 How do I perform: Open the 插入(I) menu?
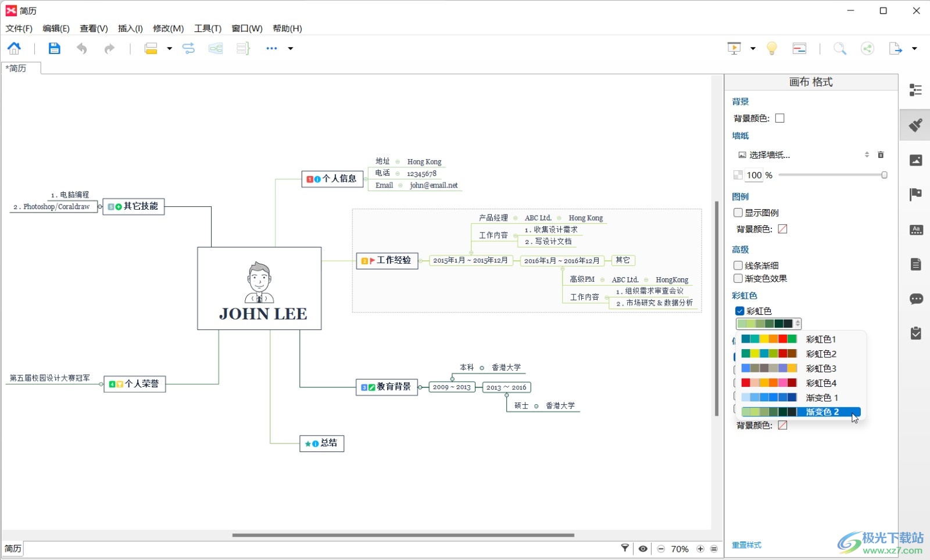tap(130, 28)
